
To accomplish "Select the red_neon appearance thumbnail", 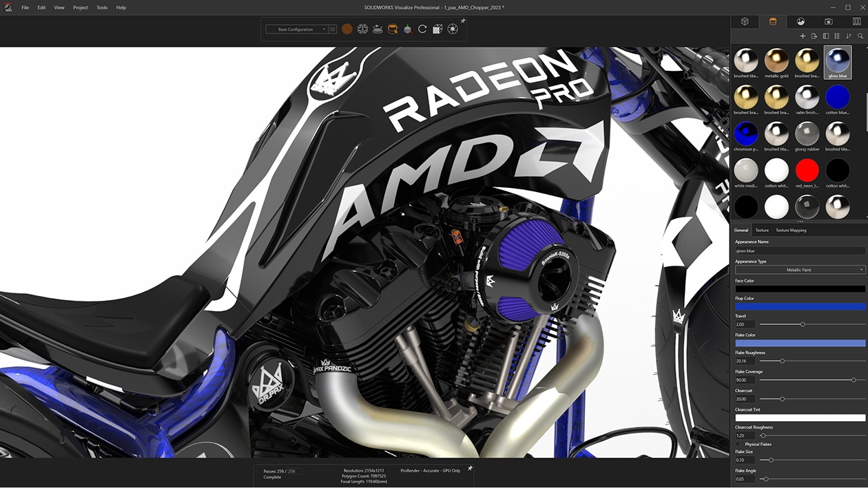I will [807, 171].
